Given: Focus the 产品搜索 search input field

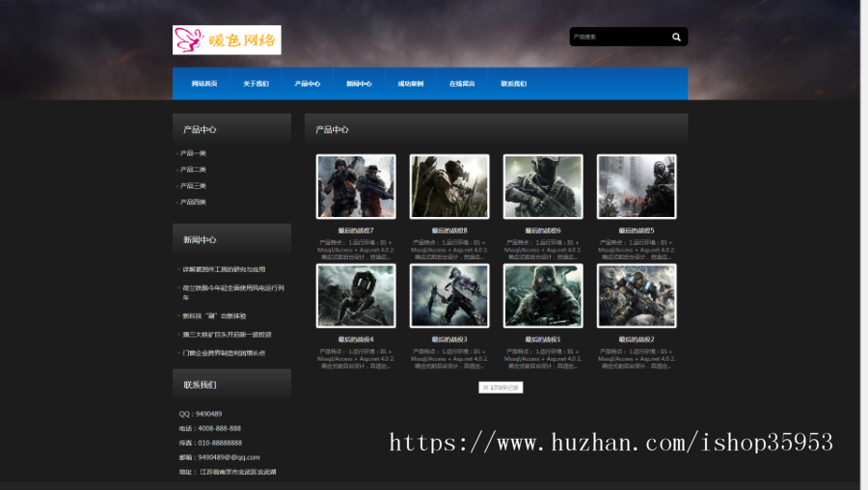Looking at the screenshot, I should coord(618,37).
